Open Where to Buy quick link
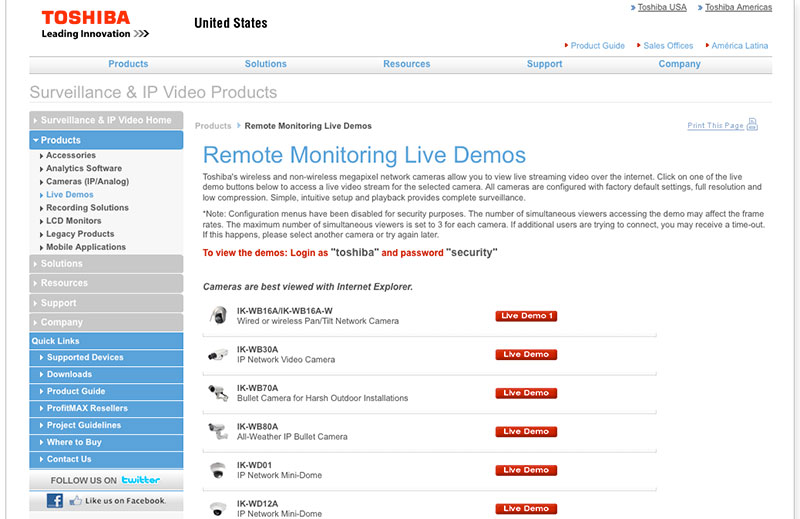The image size is (800, 519). pos(106,442)
